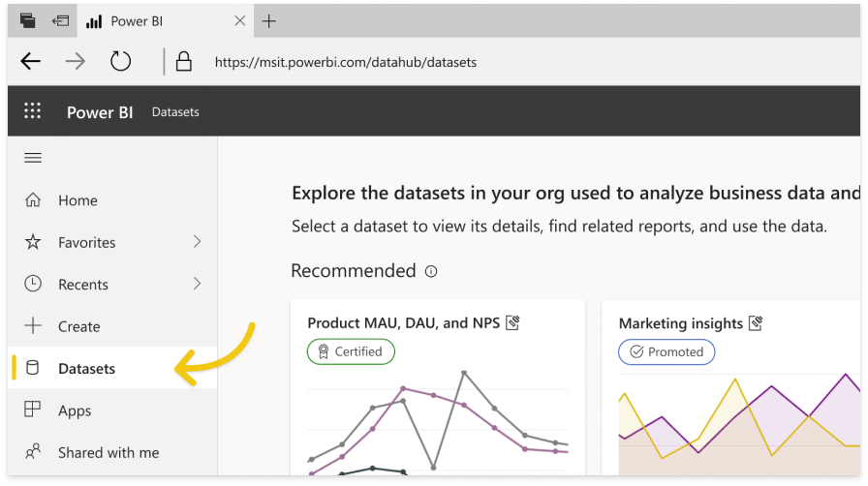Screen dimensions: 868x486
Task: Click the URL address bar
Action: [x=484, y=62]
